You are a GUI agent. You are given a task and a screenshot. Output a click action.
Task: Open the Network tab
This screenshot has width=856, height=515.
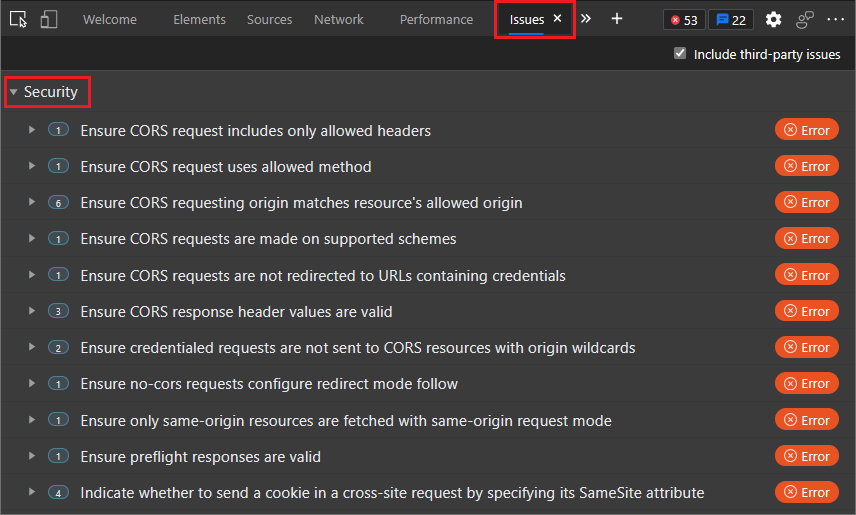pos(338,19)
